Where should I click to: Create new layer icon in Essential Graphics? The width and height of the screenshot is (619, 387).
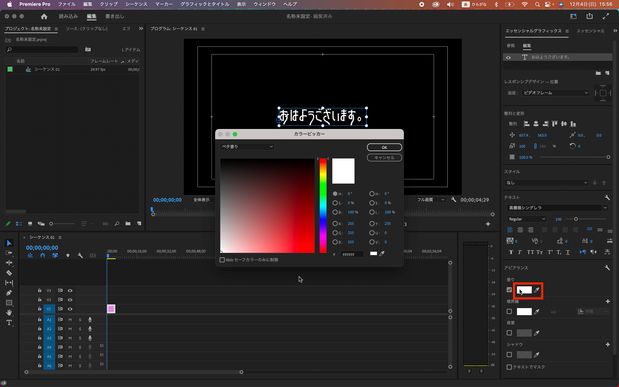(607, 73)
